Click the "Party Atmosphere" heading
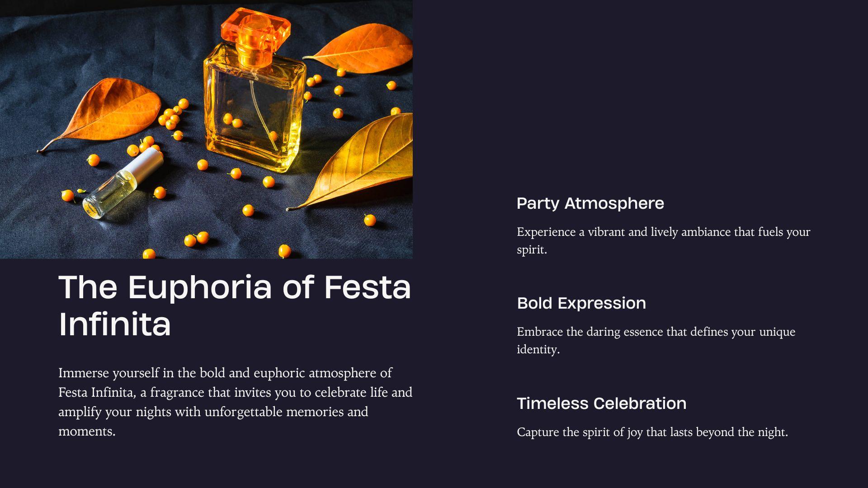Viewport: 868px width, 488px height. coord(590,203)
